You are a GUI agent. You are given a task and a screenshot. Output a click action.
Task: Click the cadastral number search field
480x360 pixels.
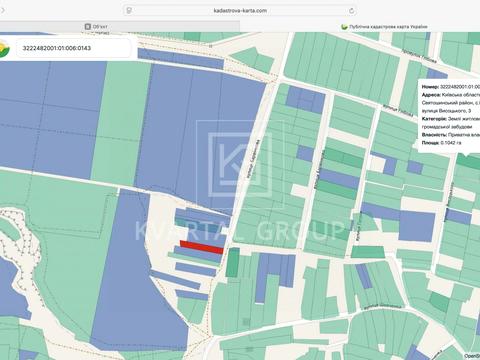point(74,48)
